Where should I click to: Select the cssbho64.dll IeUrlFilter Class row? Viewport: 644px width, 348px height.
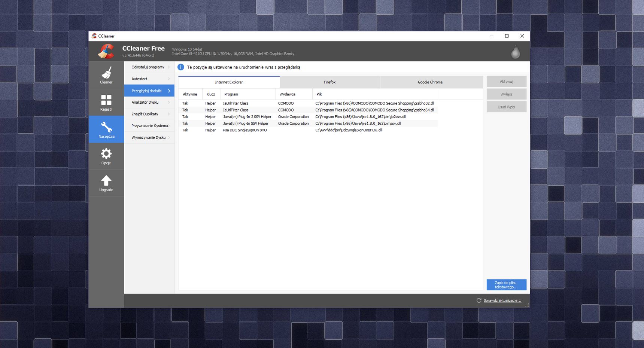pos(308,110)
